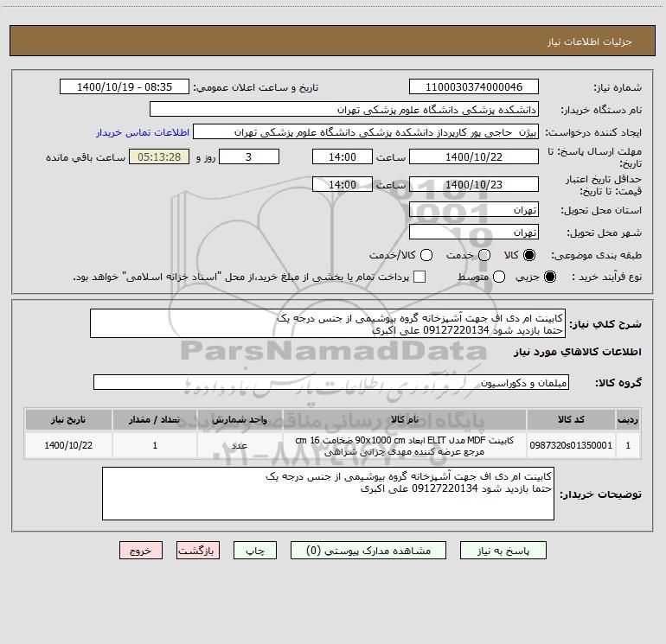
Task: Click the ایجاد کننده درخواست field
Action: pyautogui.click(x=366, y=132)
